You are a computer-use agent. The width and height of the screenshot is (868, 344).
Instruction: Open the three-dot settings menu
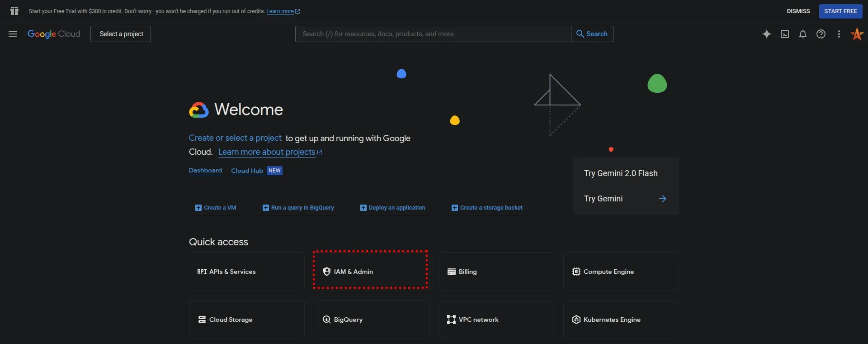tap(839, 34)
